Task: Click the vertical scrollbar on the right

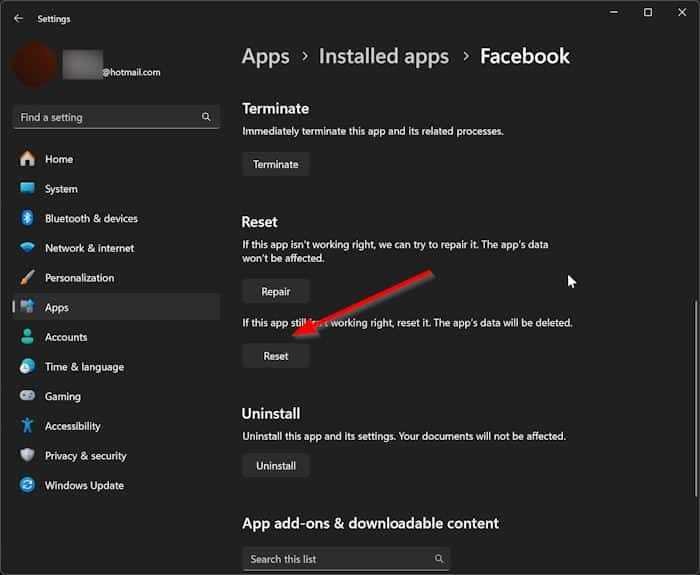Action: tap(696, 398)
